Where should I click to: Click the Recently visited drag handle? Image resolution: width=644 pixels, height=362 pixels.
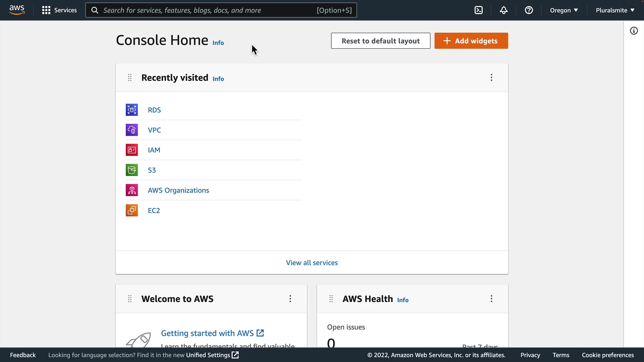click(x=130, y=78)
